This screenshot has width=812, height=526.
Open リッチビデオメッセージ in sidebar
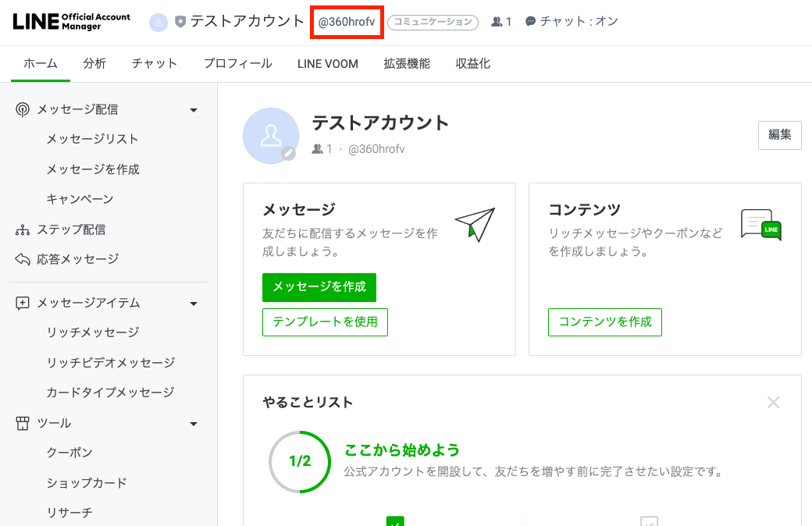click(111, 362)
